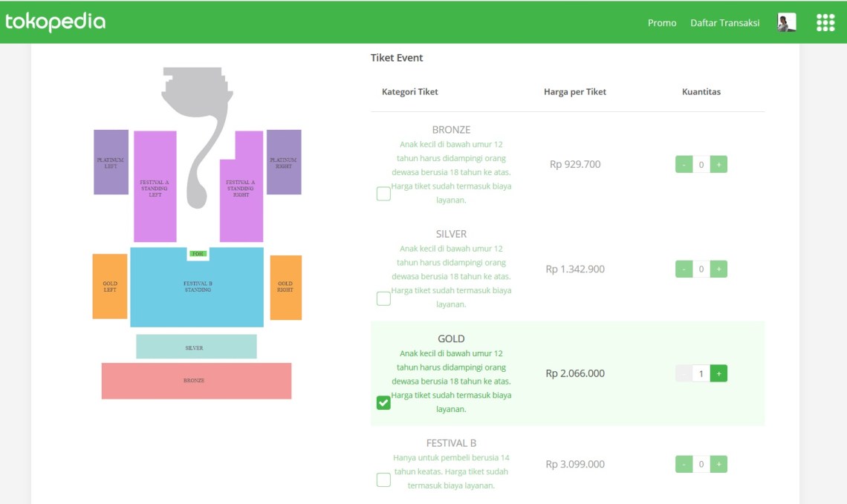Increase Festival B quantity with plus
847x504 pixels.
coord(718,465)
